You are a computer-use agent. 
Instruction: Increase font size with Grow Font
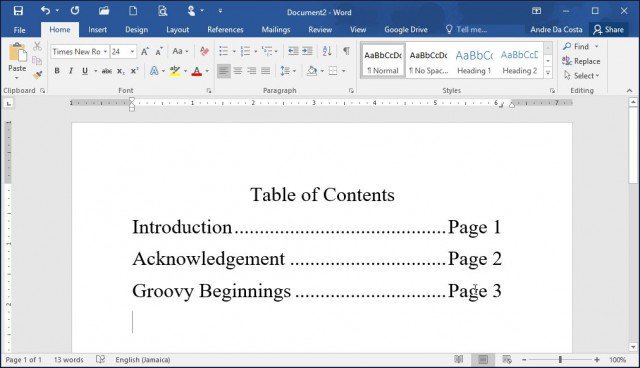[144, 51]
